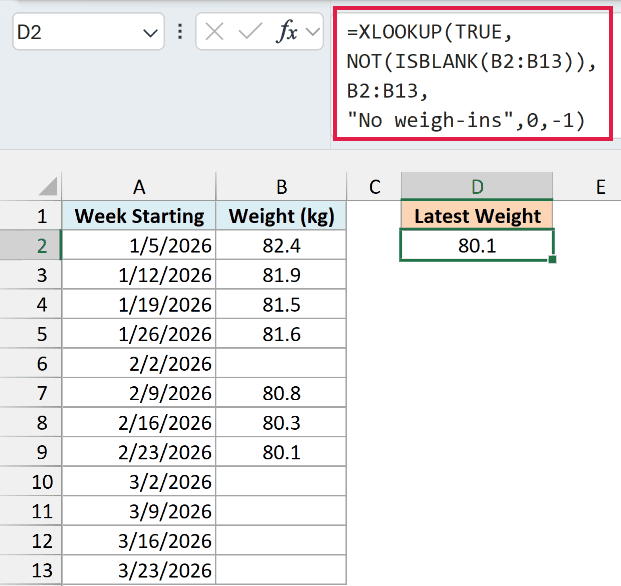The width and height of the screenshot is (621, 586).
Task: Select the blank weight cell beside 3/9/2026
Action: (x=281, y=511)
